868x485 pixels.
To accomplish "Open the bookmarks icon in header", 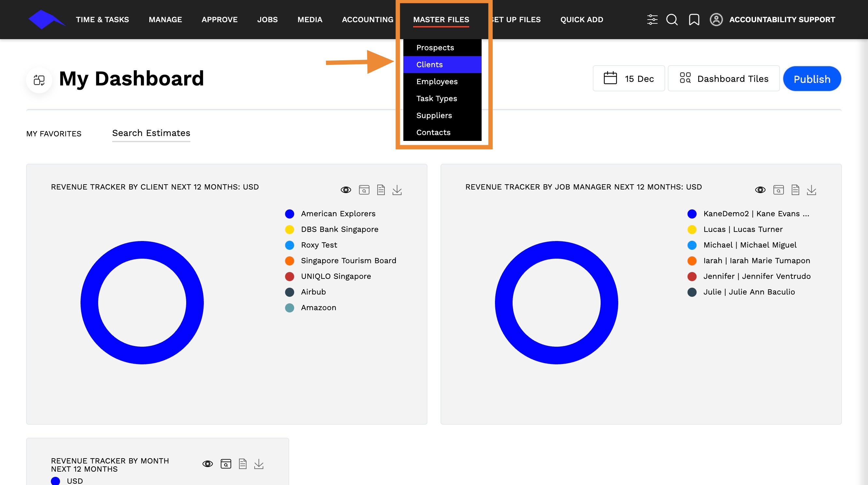I will (694, 20).
